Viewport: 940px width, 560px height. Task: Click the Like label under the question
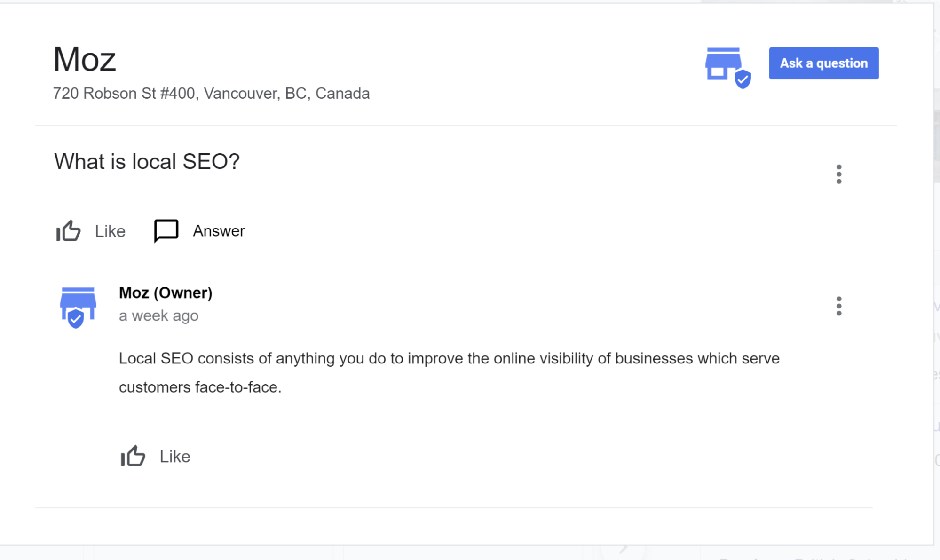pos(110,231)
